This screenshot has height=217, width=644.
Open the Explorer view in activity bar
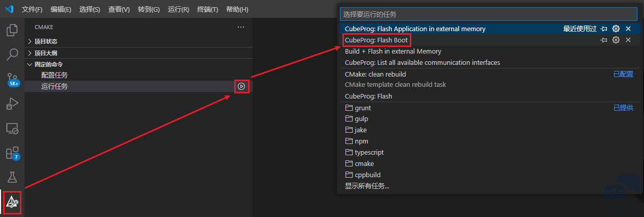point(12,30)
